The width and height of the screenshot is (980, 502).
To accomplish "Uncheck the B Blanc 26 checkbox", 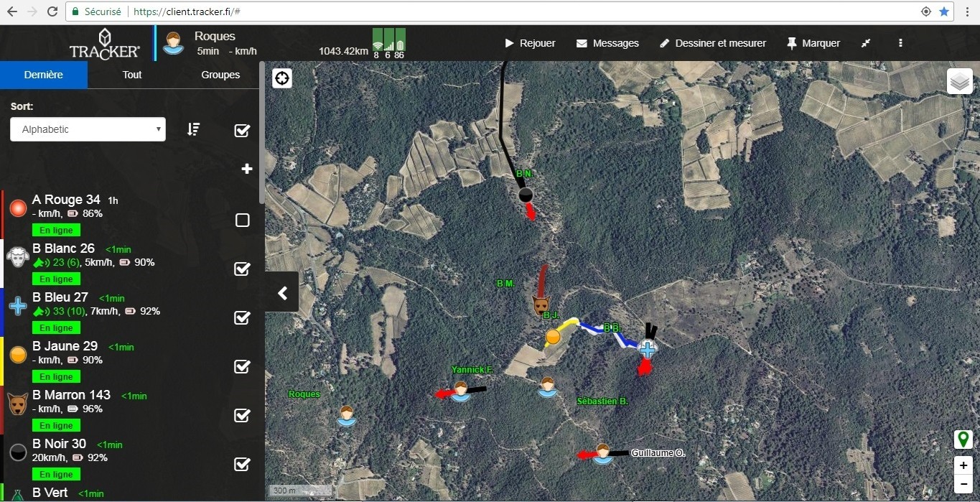I will tap(242, 269).
